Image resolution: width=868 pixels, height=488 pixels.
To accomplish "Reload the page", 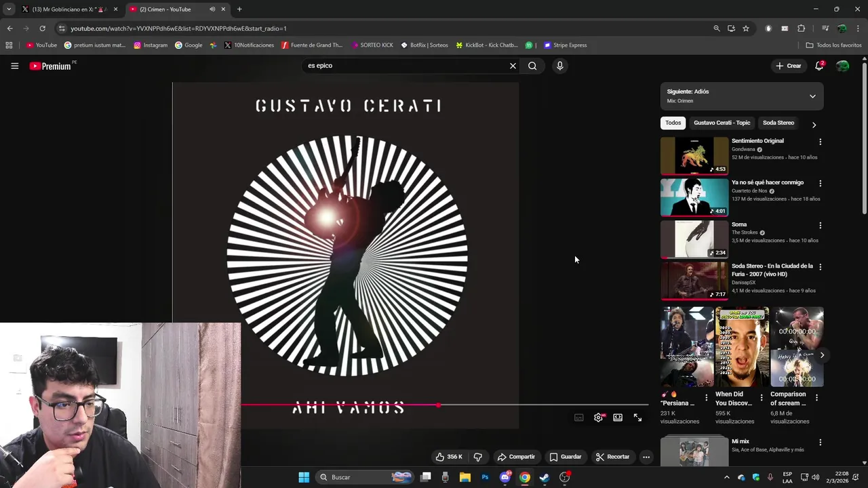I will (42, 28).
